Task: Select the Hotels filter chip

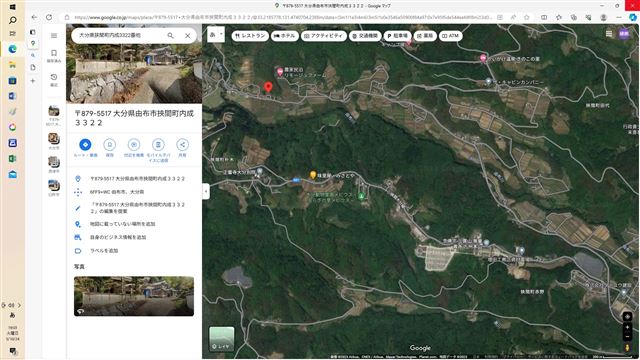Action: [x=285, y=36]
